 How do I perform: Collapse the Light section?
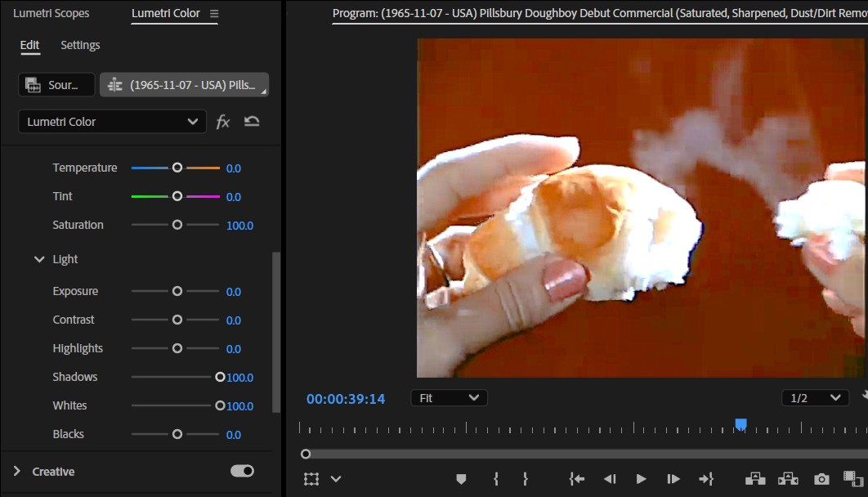pyautogui.click(x=39, y=259)
